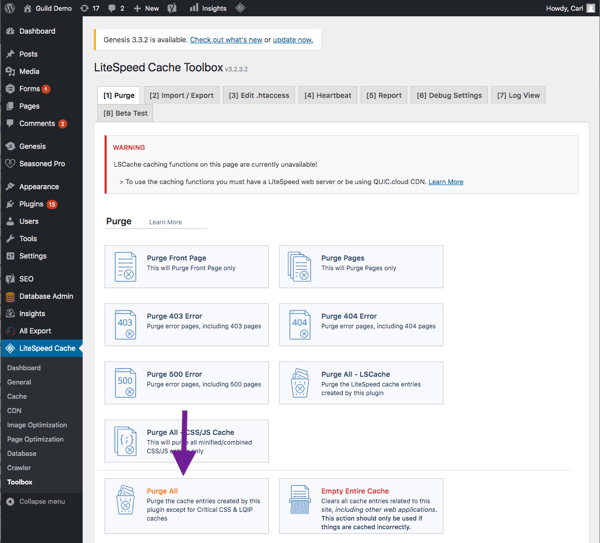Open the Howdy, Carl account menu
Screen dimensions: 600x543
(x=570, y=8)
